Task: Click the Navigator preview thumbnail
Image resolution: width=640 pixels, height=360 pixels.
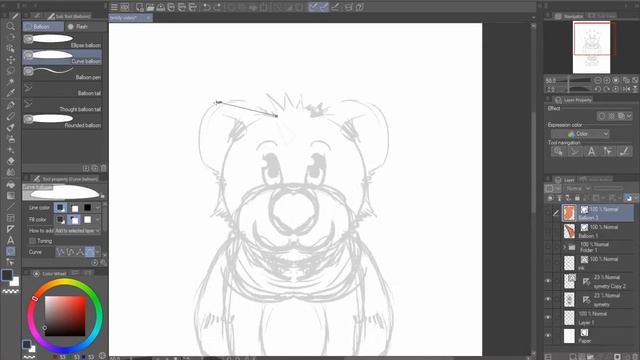Action: 591,47
